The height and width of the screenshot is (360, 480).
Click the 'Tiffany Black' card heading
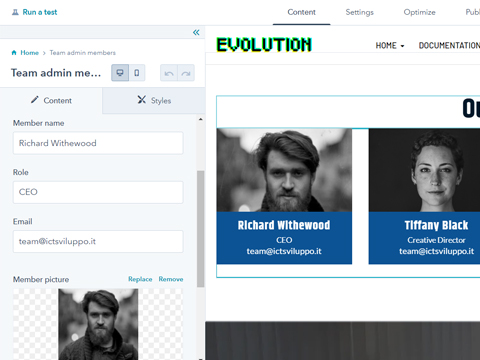tap(436, 225)
